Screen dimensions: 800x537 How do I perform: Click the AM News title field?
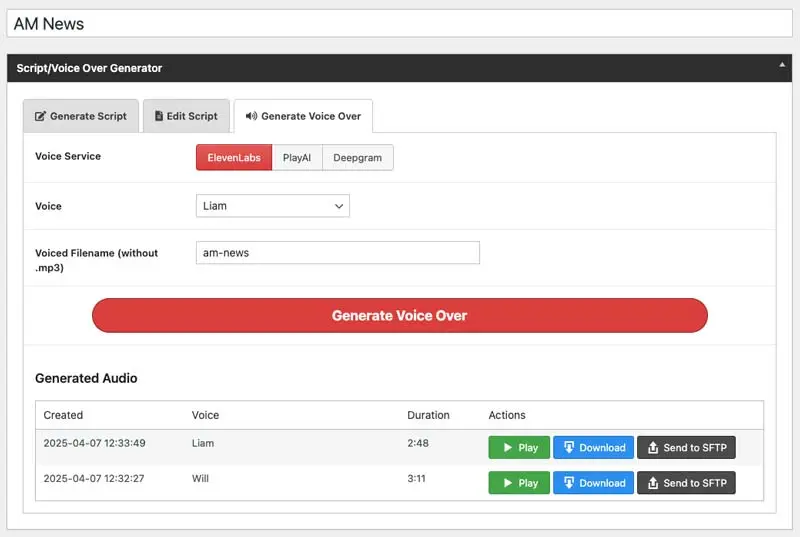[400, 24]
